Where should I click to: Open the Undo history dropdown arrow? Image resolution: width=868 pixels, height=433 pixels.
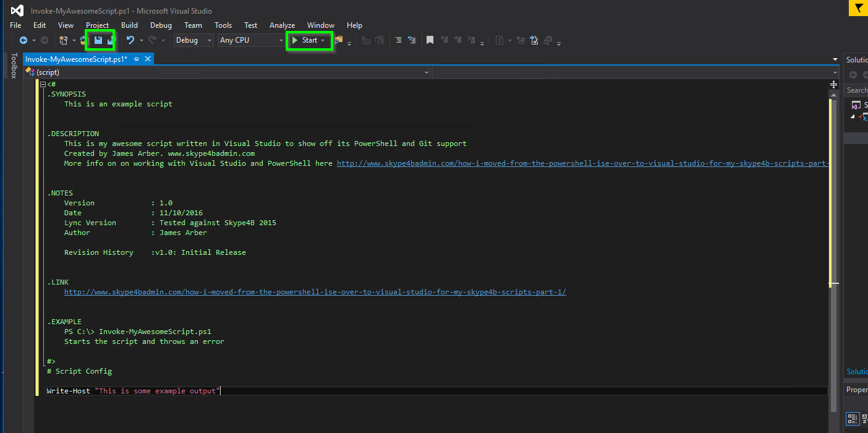coord(141,40)
